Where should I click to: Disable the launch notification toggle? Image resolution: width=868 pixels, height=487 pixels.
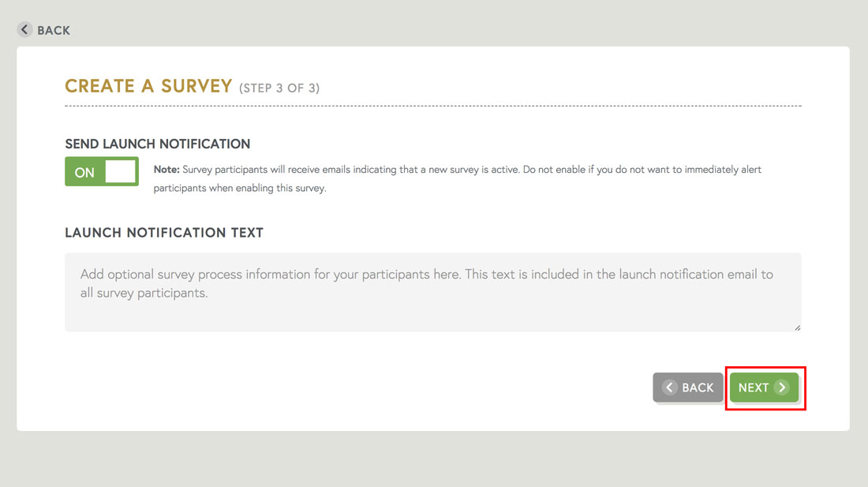(102, 171)
